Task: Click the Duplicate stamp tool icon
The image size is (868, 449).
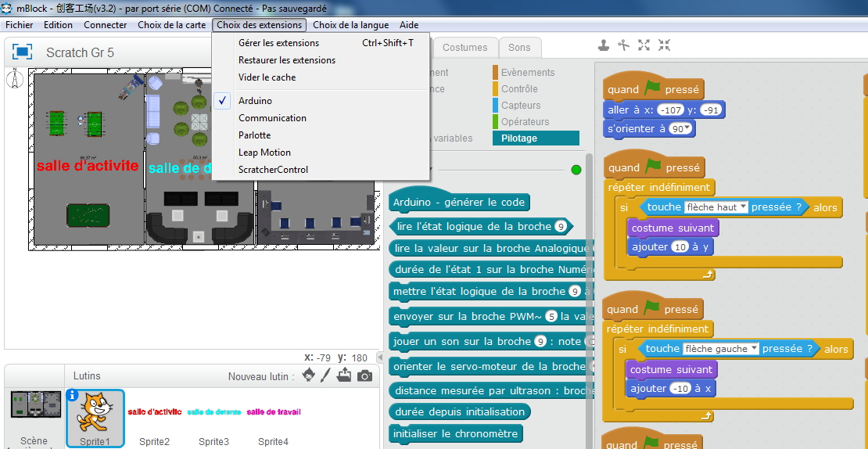Action: [x=604, y=45]
